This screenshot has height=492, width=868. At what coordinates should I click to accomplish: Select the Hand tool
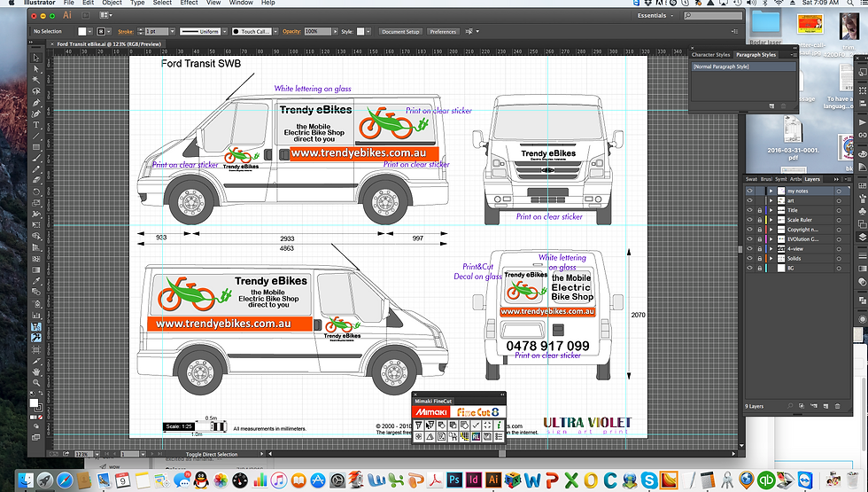36,371
